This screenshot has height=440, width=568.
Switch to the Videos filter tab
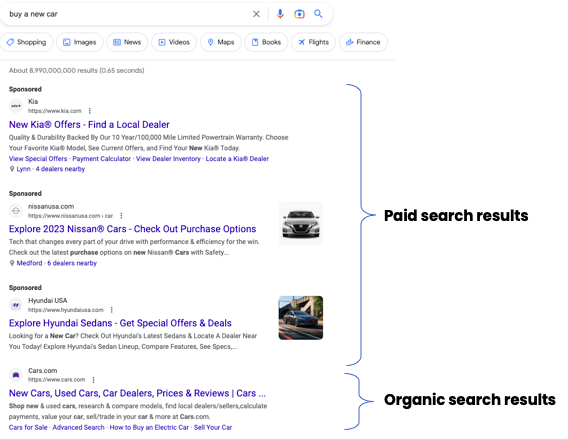tap(174, 42)
